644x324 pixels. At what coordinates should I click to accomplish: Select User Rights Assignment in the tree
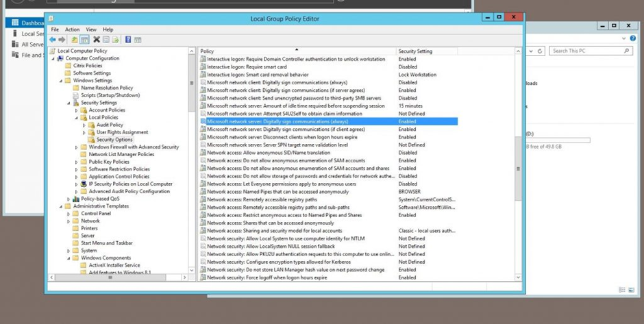click(x=122, y=132)
